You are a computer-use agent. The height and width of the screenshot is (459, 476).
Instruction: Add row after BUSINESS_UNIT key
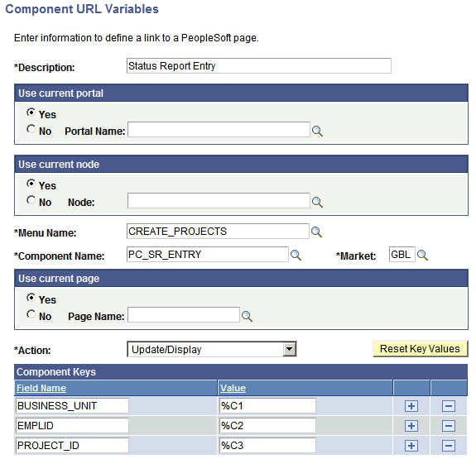click(411, 406)
